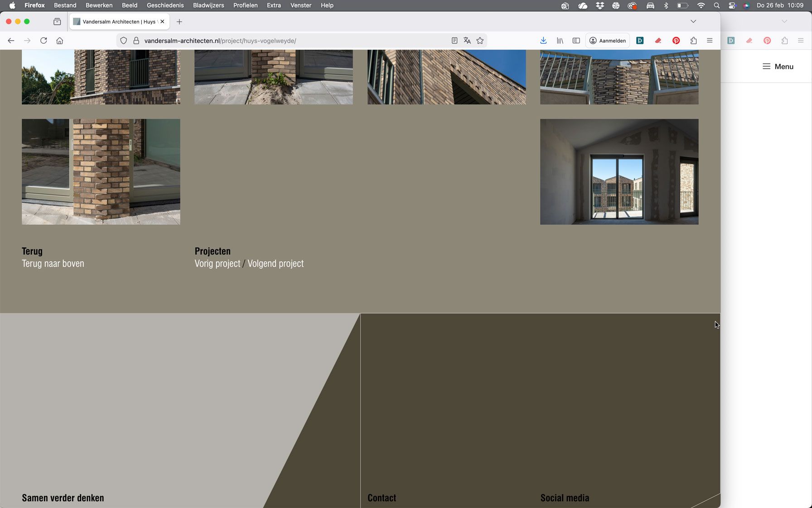Screen dimensions: 812x508
Task: Open the Bladwijzers menu
Action: tap(208, 5)
